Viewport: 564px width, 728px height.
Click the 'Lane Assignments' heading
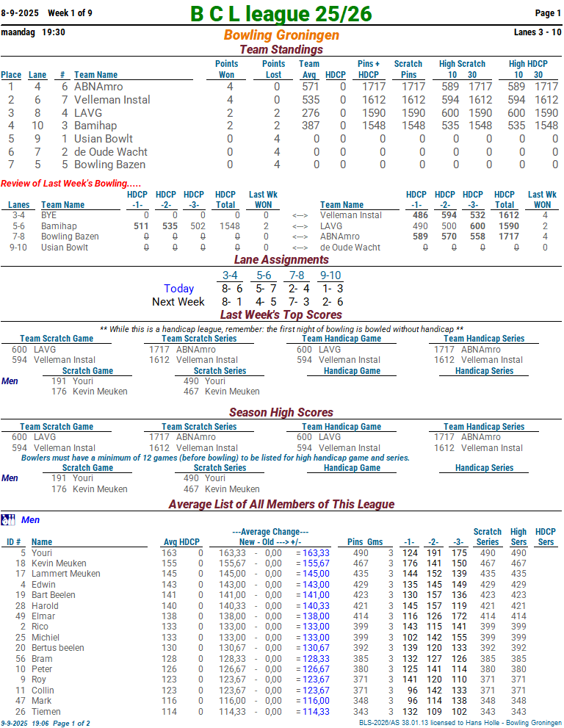pos(281,259)
